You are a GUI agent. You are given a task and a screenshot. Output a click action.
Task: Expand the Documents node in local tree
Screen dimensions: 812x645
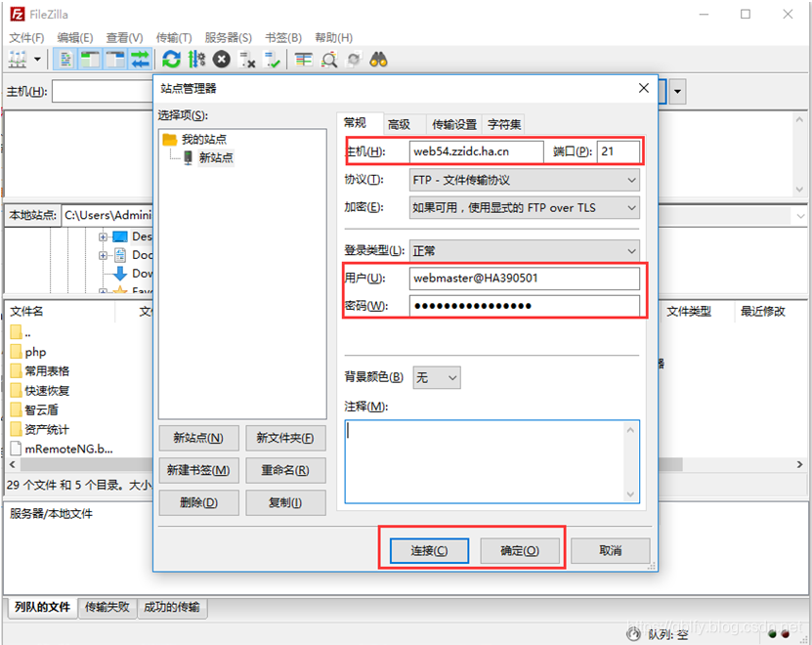[x=103, y=255]
